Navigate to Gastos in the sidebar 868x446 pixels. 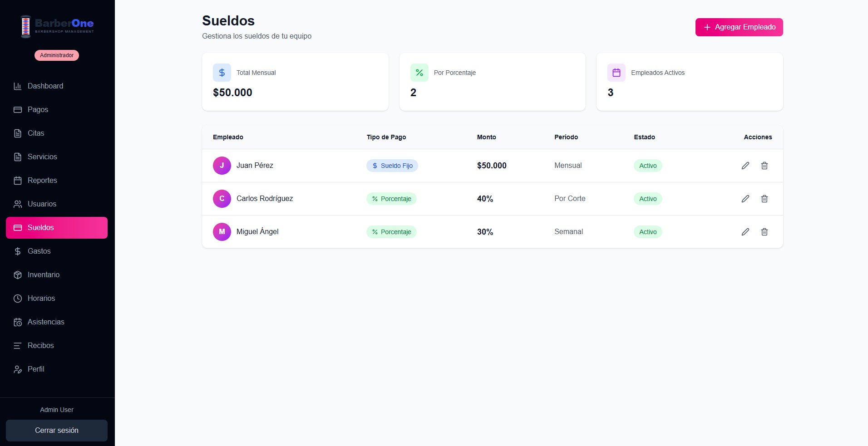click(39, 251)
